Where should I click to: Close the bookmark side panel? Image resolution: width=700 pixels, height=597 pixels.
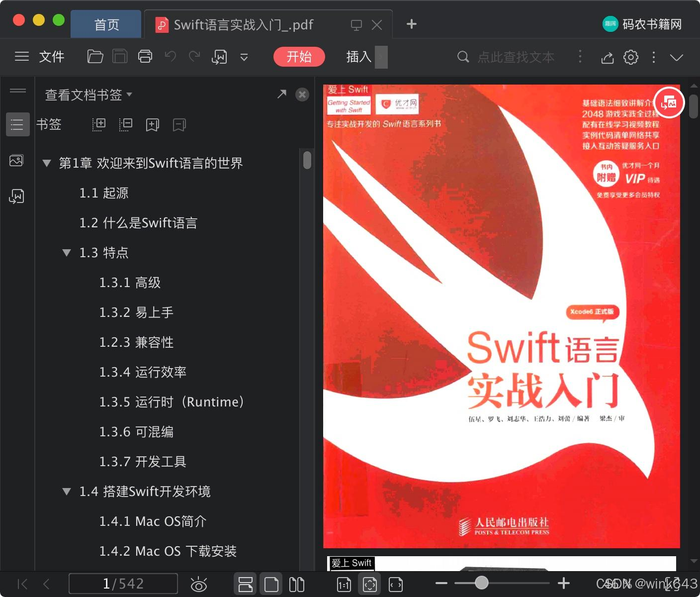click(302, 95)
